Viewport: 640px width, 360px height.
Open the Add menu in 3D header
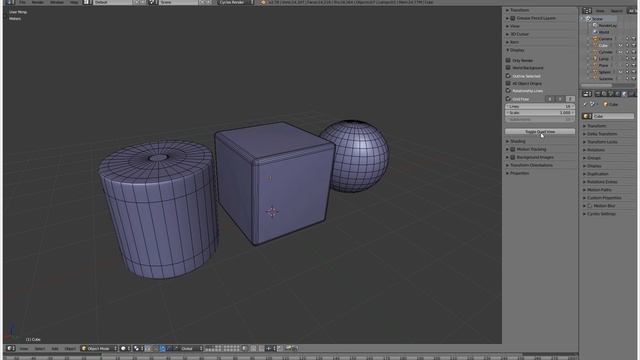coord(55,349)
